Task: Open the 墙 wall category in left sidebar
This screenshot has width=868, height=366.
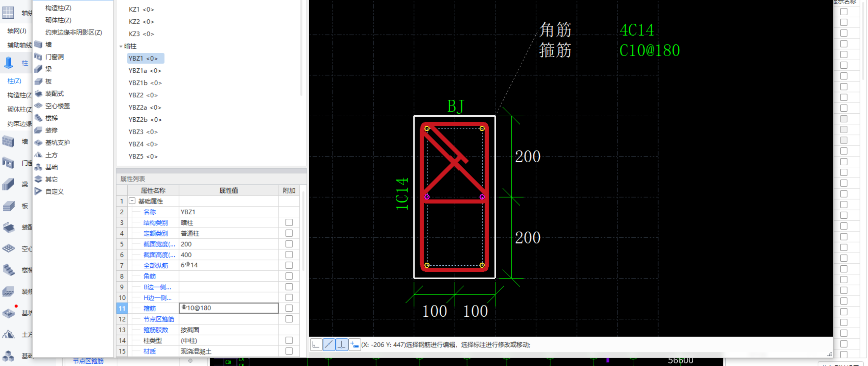Action: 9,142
